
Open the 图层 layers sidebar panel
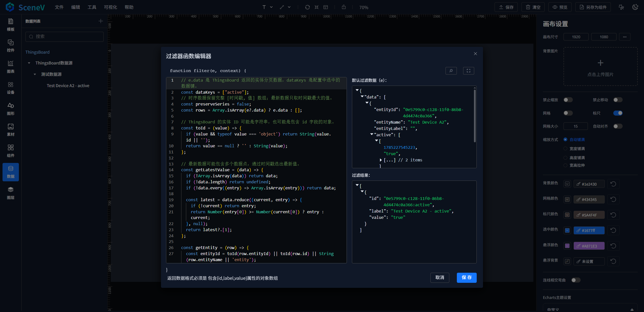coord(11,193)
